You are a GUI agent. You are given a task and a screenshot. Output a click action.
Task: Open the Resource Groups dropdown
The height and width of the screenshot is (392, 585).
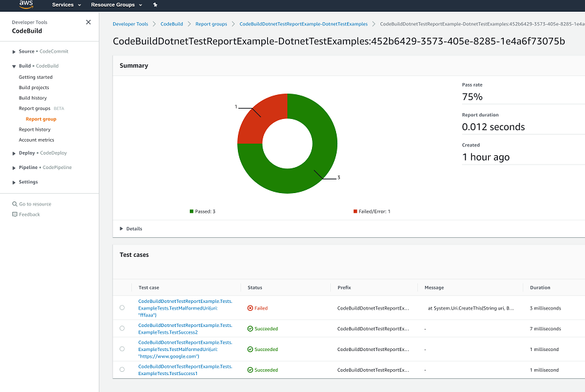pyautogui.click(x=116, y=5)
